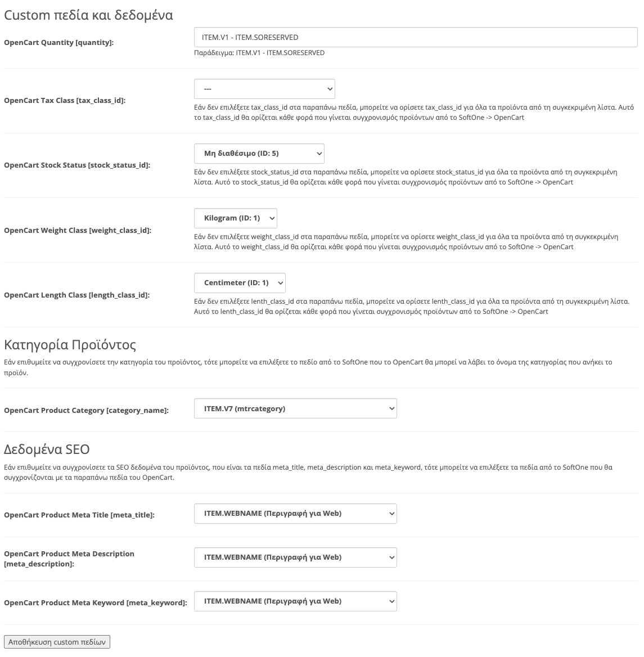Click the Product Meta Title [meta_title] label
This screenshot has height=657, width=644.
pyautogui.click(x=79, y=515)
